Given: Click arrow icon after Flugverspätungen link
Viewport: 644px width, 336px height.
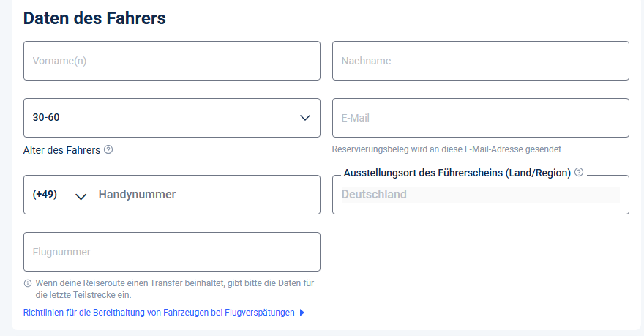Looking at the screenshot, I should (302, 313).
